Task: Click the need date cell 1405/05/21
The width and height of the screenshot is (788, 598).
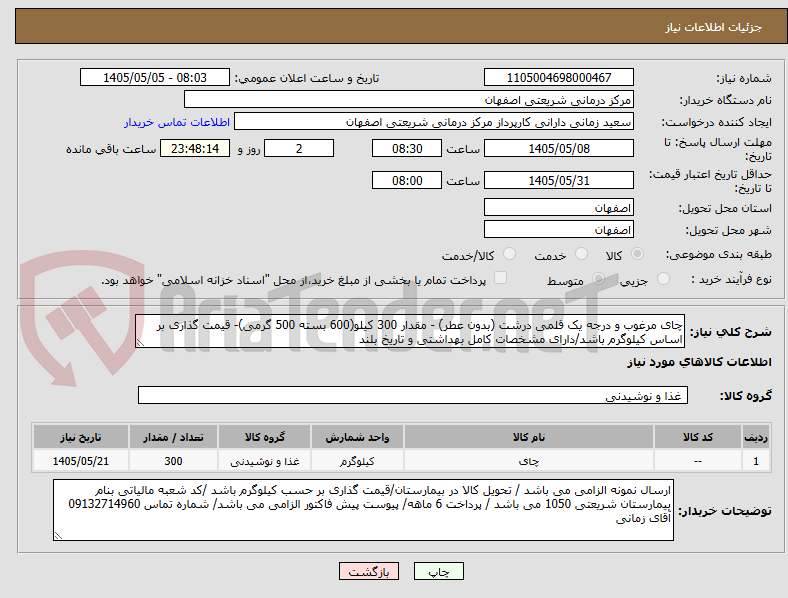Action: pos(81,461)
